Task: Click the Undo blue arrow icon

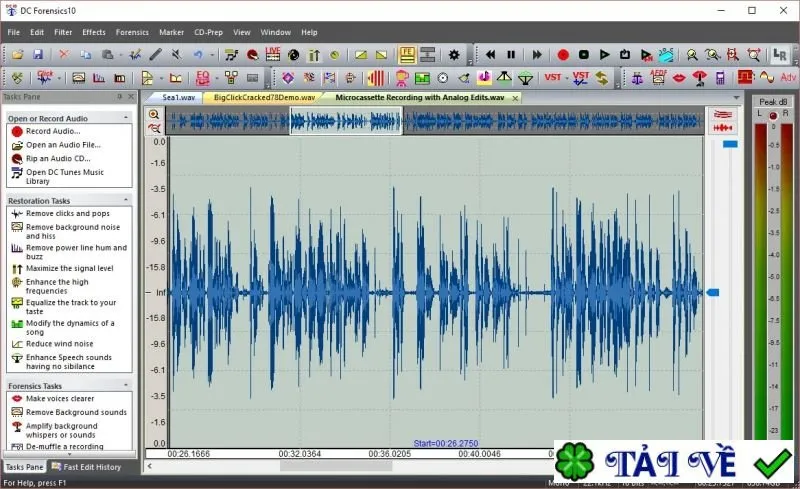Action: coord(198,55)
